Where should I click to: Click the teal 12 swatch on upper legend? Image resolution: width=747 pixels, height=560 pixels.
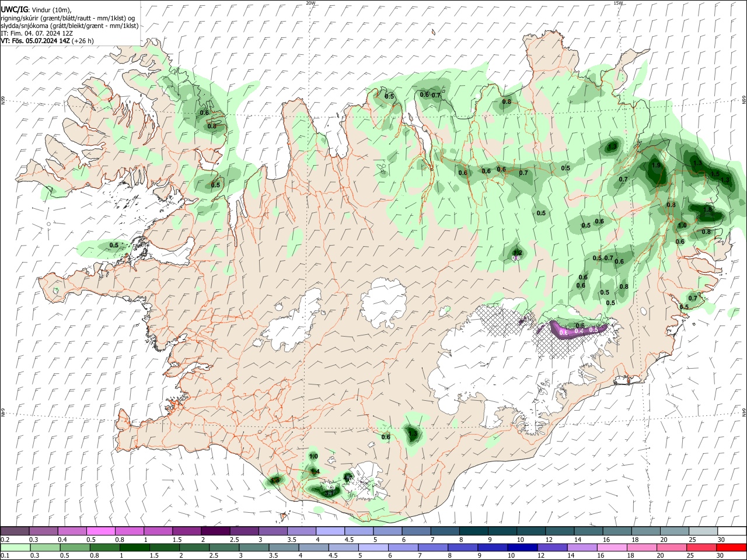(560, 531)
